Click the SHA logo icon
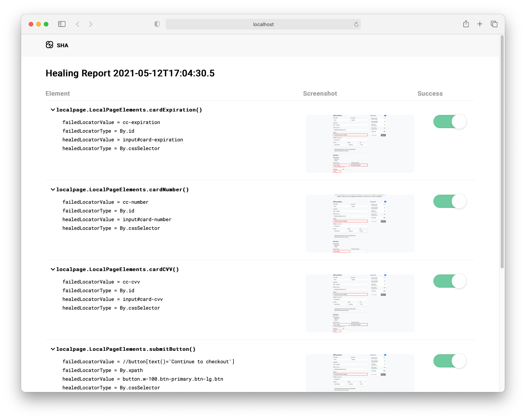The image size is (526, 420). 50,45
